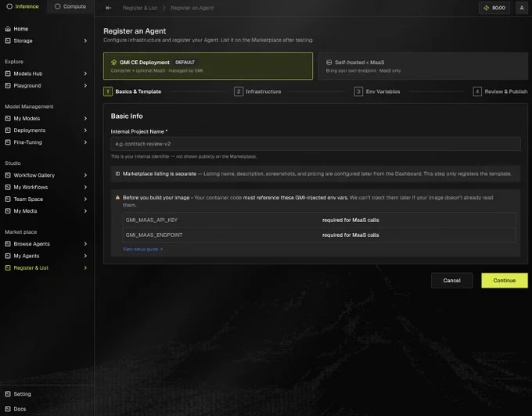Click the My Workflows icon
Image resolution: width=532 pixels, height=416 pixels.
tap(8, 187)
